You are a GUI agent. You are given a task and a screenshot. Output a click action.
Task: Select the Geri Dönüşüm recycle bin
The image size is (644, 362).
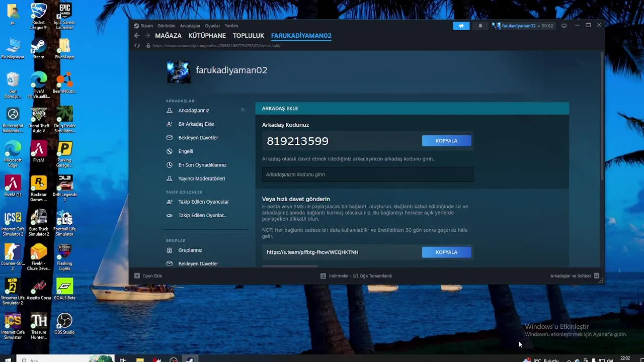(x=13, y=85)
